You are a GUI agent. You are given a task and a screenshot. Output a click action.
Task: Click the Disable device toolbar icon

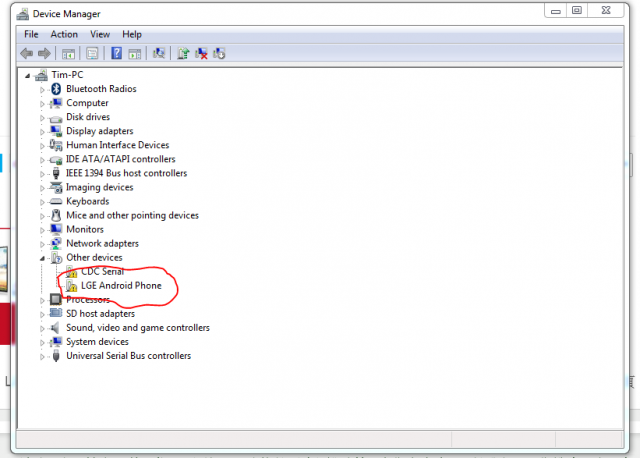coord(219,53)
